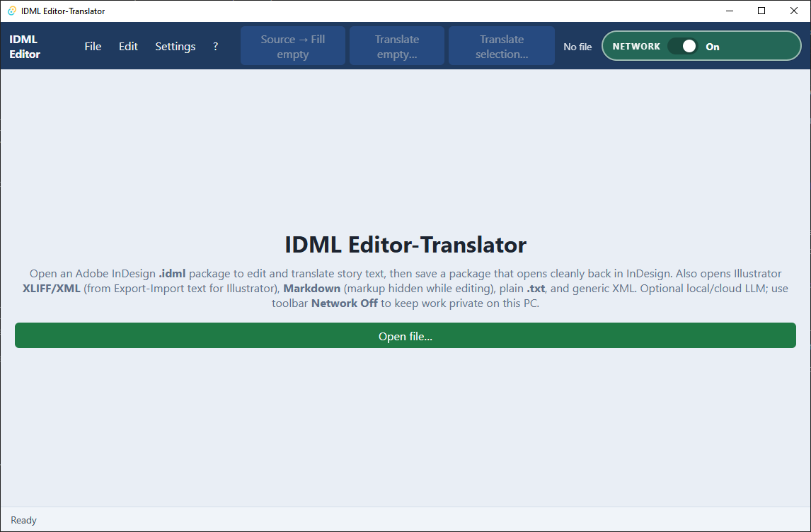Click the bold XLIFF/XML text
This screenshot has width=811, height=532.
[51, 289]
